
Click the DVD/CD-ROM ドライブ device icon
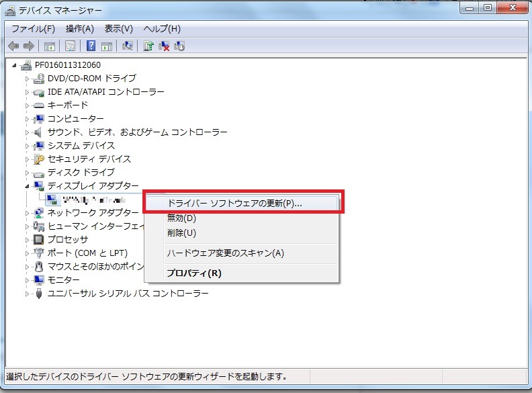[x=39, y=79]
